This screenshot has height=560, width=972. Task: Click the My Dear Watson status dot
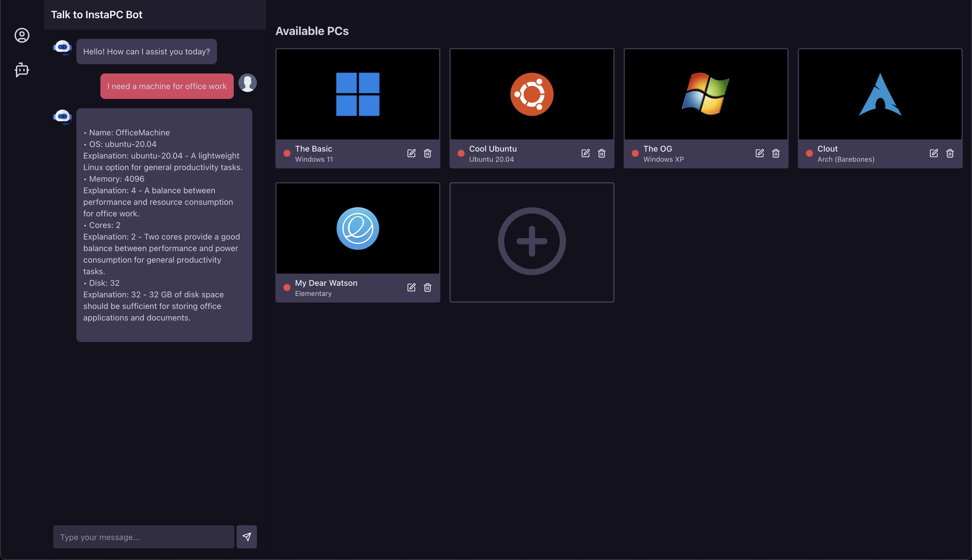click(x=287, y=287)
